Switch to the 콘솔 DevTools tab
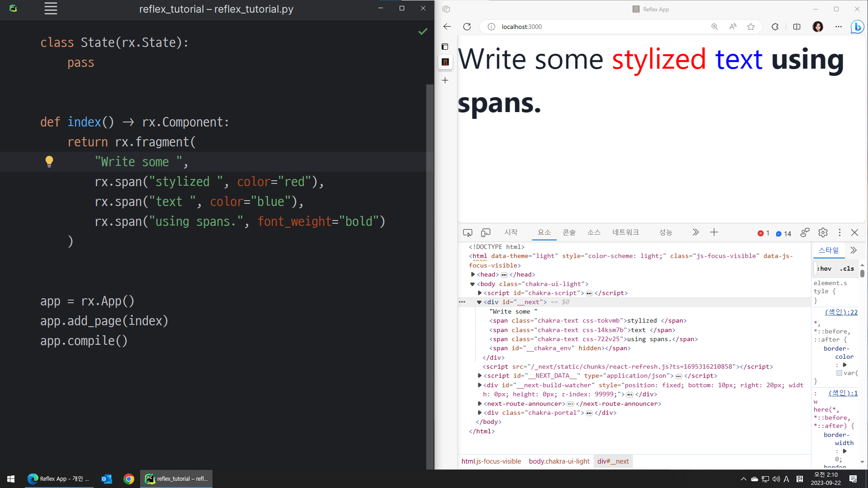868x488 pixels. point(569,232)
